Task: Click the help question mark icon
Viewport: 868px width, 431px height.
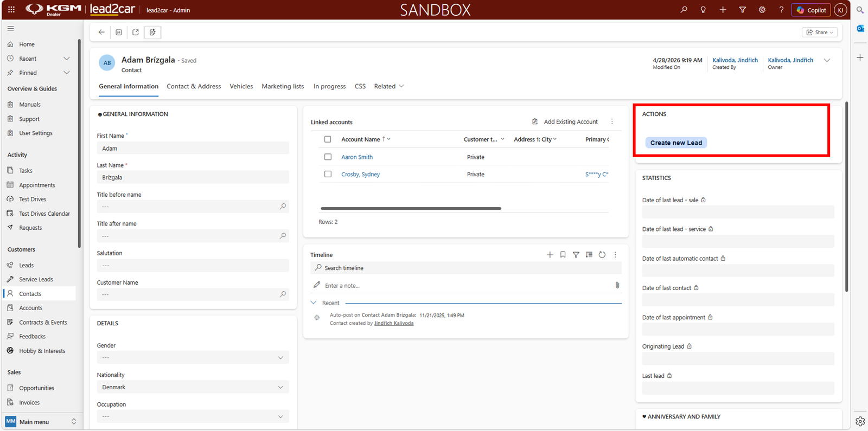Action: (x=781, y=10)
